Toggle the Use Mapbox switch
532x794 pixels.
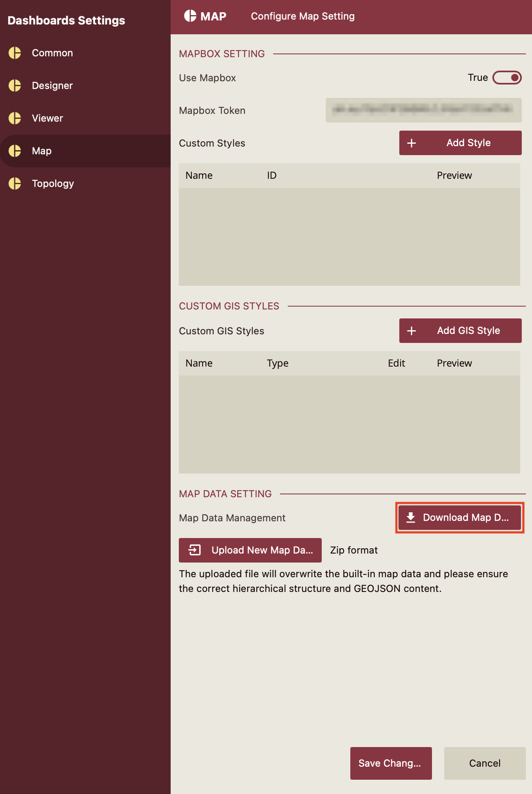coord(507,78)
